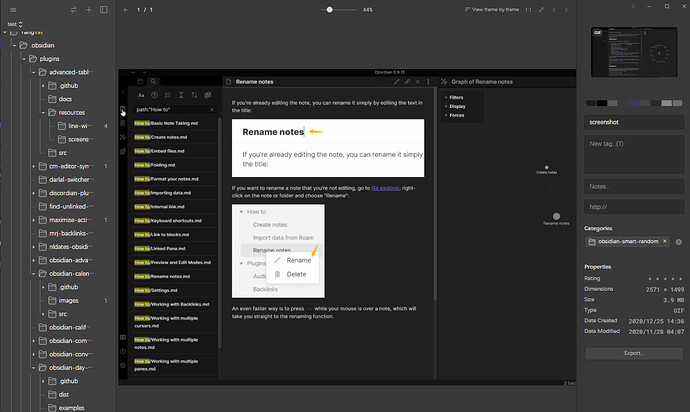Collapse the obsidian-calen folder arrow
Viewport: 690px width, 412px height.
pyautogui.click(x=33, y=274)
